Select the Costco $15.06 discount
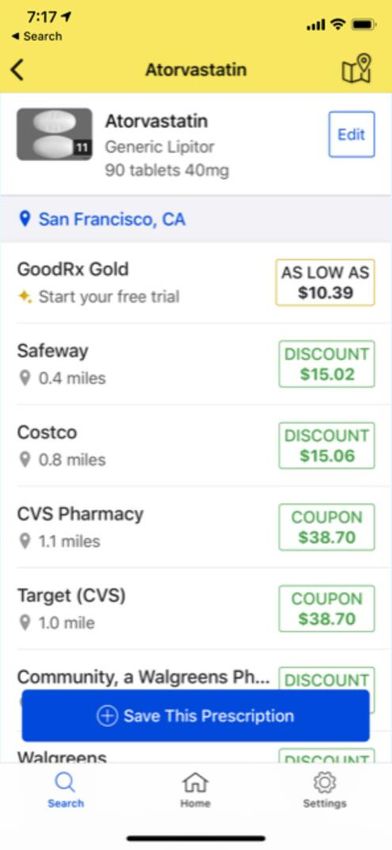Viewport: 392px width, 850px height. [x=327, y=446]
